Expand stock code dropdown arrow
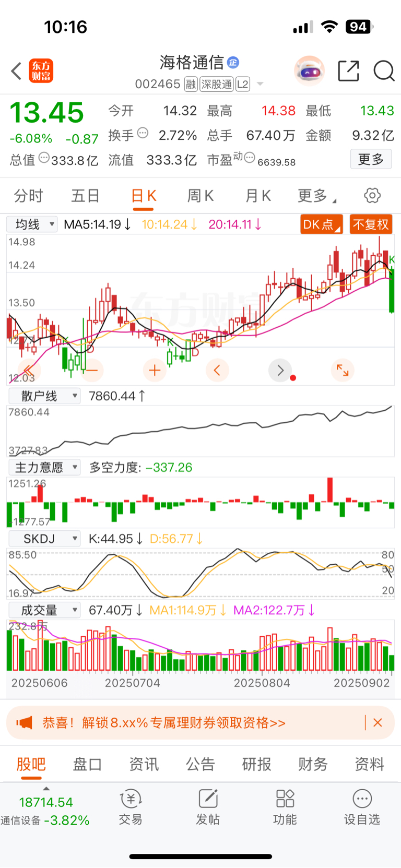 pos(260,84)
